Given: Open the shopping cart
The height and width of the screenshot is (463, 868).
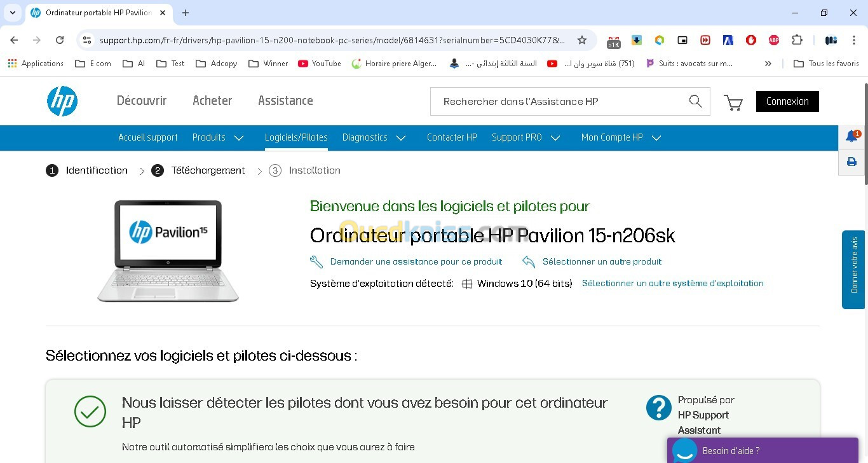Looking at the screenshot, I should 733,102.
